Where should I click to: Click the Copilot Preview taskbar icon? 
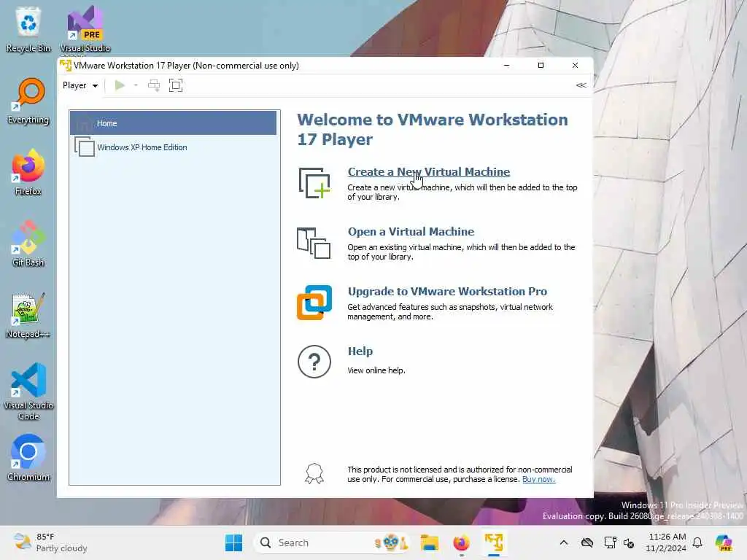(724, 542)
